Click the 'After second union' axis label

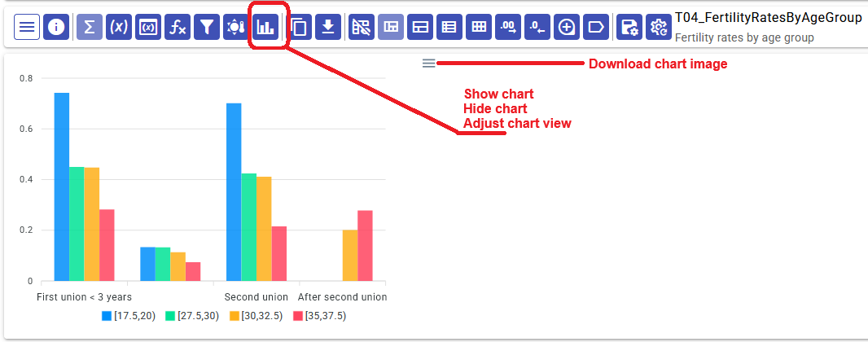tap(342, 297)
